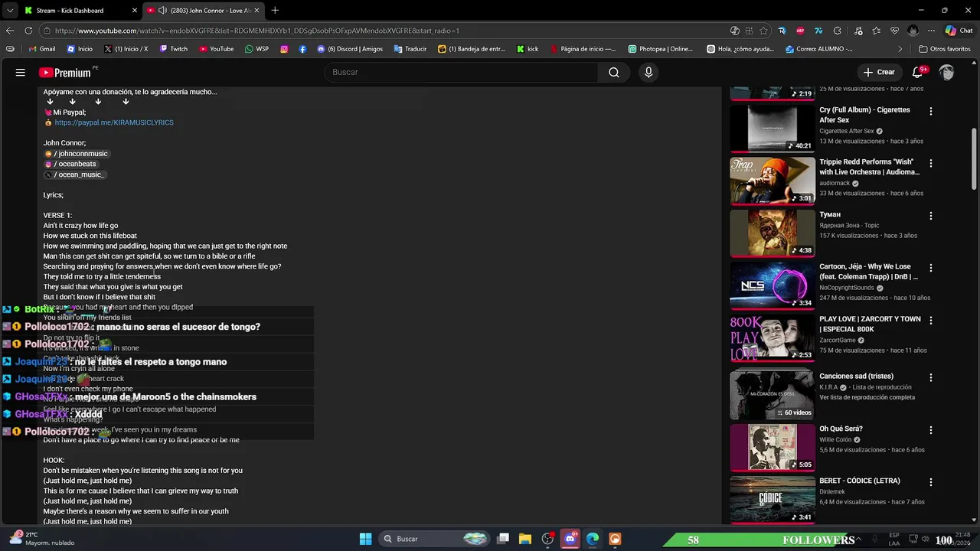Open the YouTube account avatar menu
Image resolution: width=980 pixels, height=551 pixels.
click(x=947, y=73)
